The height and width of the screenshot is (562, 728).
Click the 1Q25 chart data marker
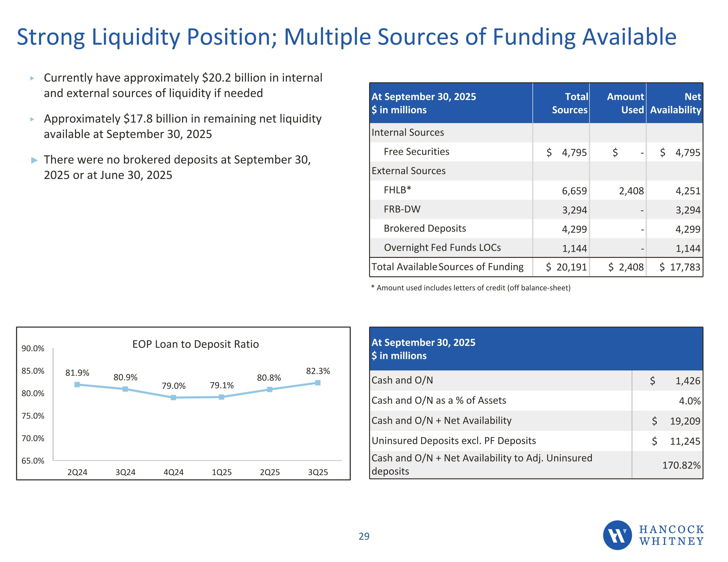tap(222, 397)
